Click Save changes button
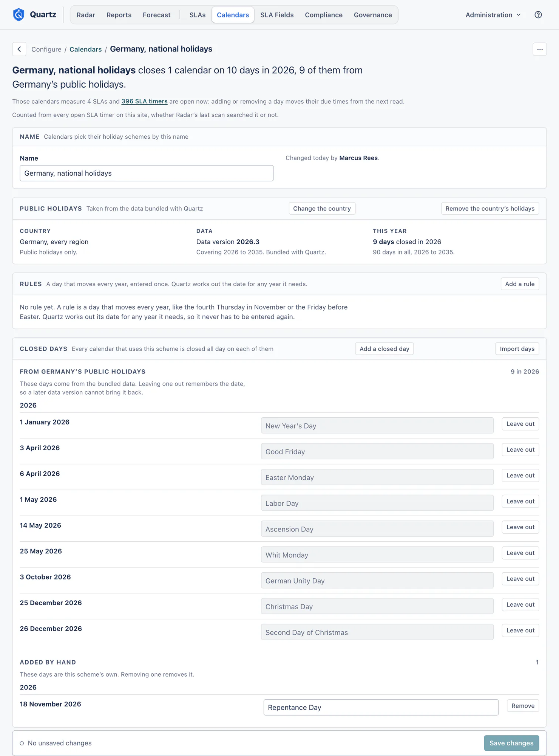This screenshot has width=559, height=756. (x=511, y=743)
